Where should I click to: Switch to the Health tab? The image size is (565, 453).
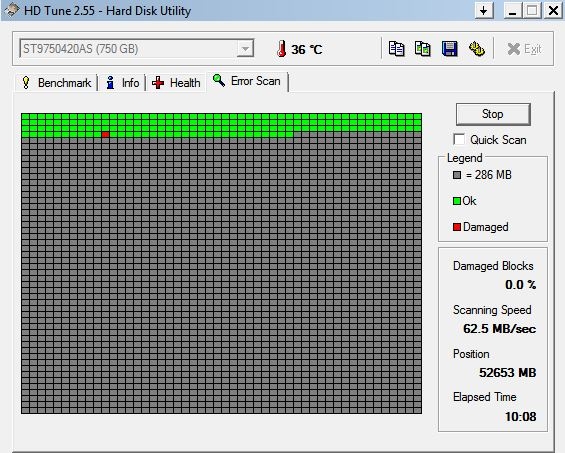(176, 83)
